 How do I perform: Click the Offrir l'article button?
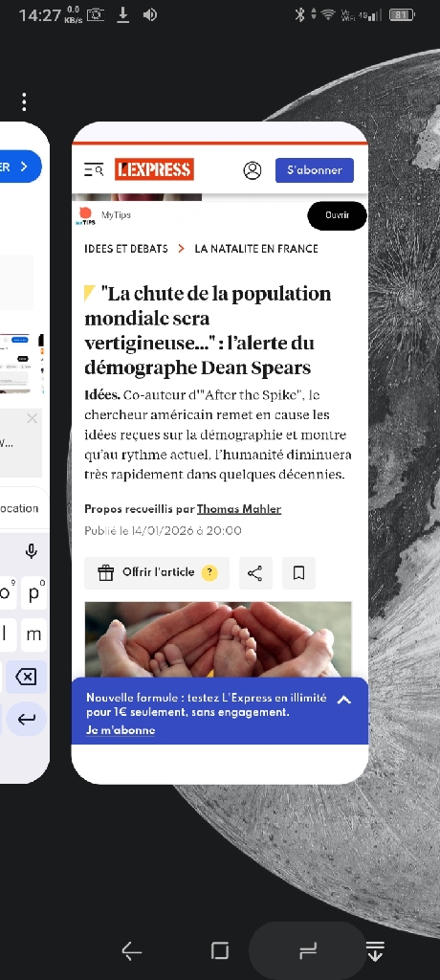click(x=157, y=573)
